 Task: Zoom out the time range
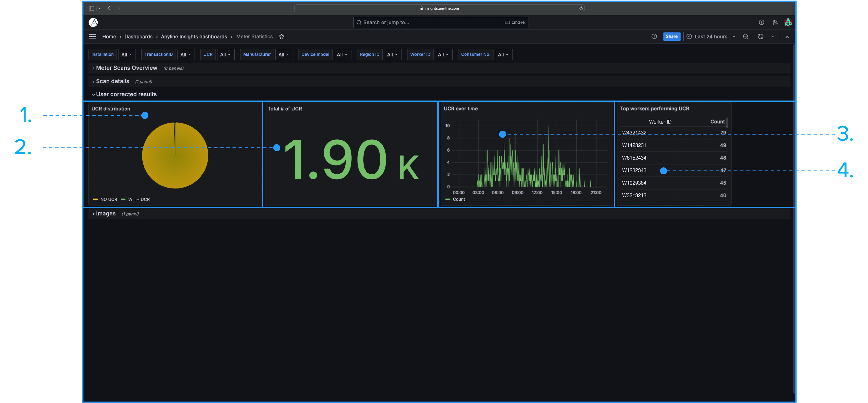[746, 36]
